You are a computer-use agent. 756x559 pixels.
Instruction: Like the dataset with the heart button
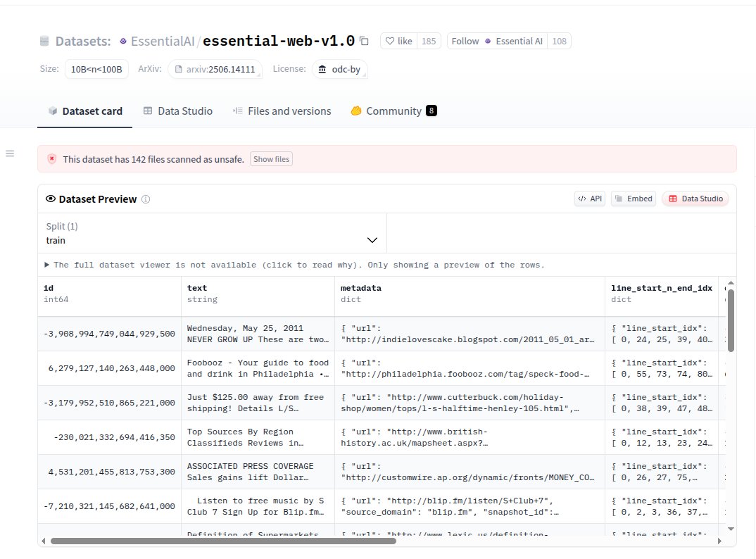(398, 41)
